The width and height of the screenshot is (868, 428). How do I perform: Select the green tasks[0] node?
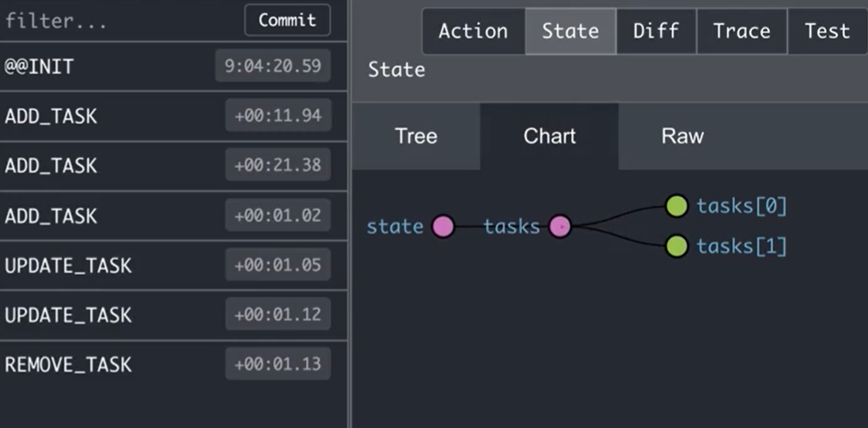click(676, 206)
